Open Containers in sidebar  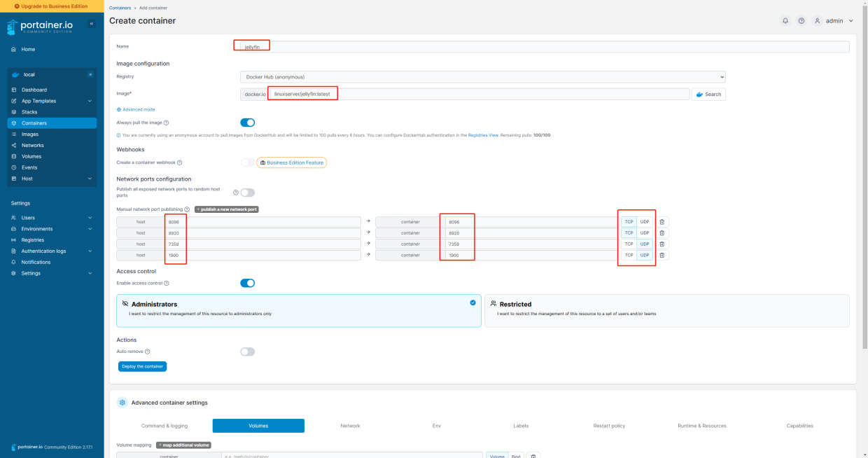pyautogui.click(x=52, y=123)
